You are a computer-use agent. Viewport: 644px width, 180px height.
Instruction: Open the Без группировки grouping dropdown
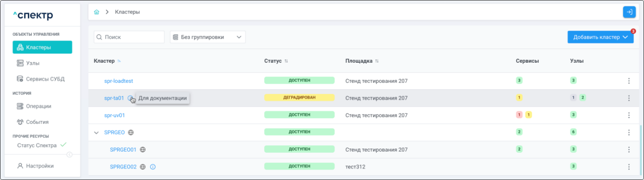pyautogui.click(x=207, y=37)
